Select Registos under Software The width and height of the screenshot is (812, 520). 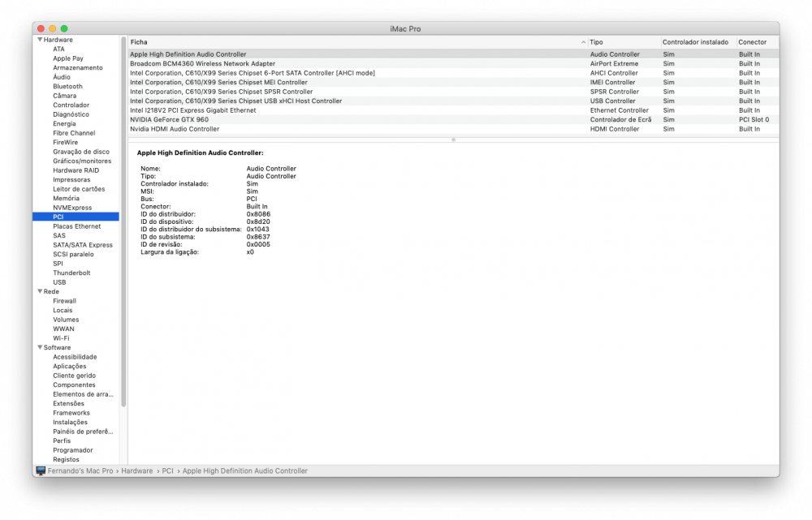[66, 459]
